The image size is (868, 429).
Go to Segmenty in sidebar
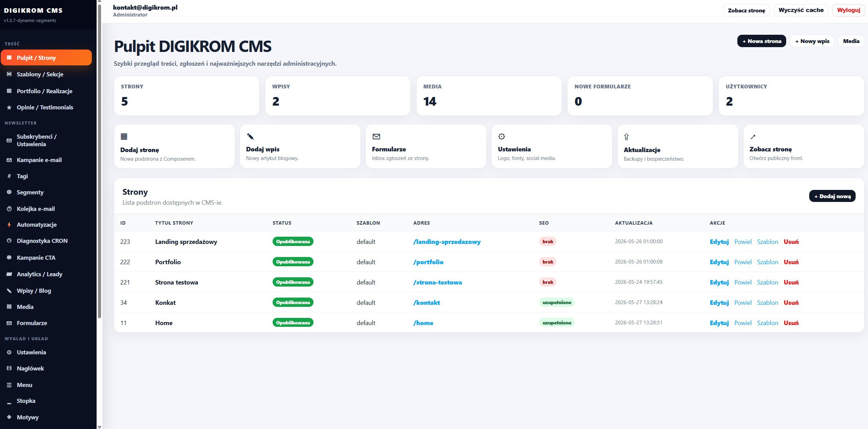pyautogui.click(x=46, y=192)
